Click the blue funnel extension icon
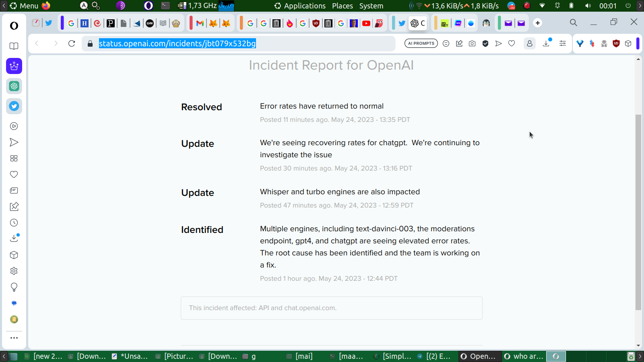This screenshot has height=362, width=644. point(580,43)
